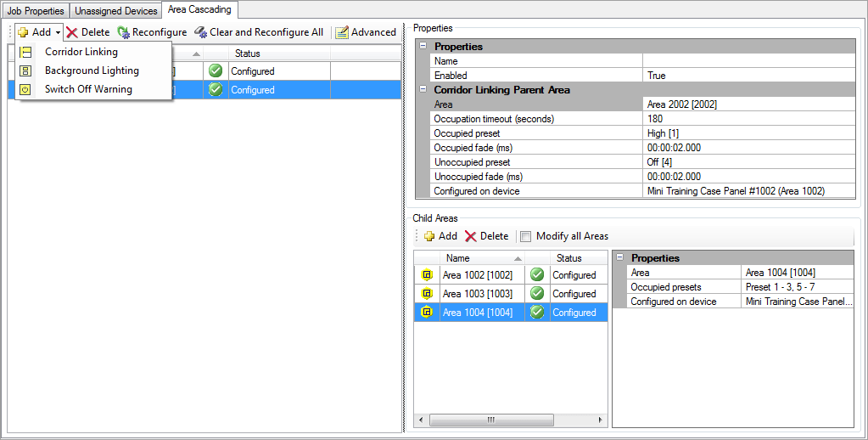Screen dimensions: 868x440
Task: Click the Occupied preset value High [1]
Action: point(749,133)
